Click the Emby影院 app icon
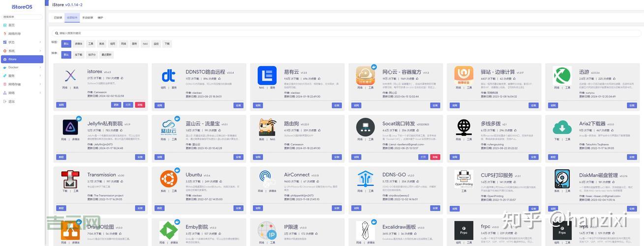Screen dimensions: 644x246 (x=169, y=230)
